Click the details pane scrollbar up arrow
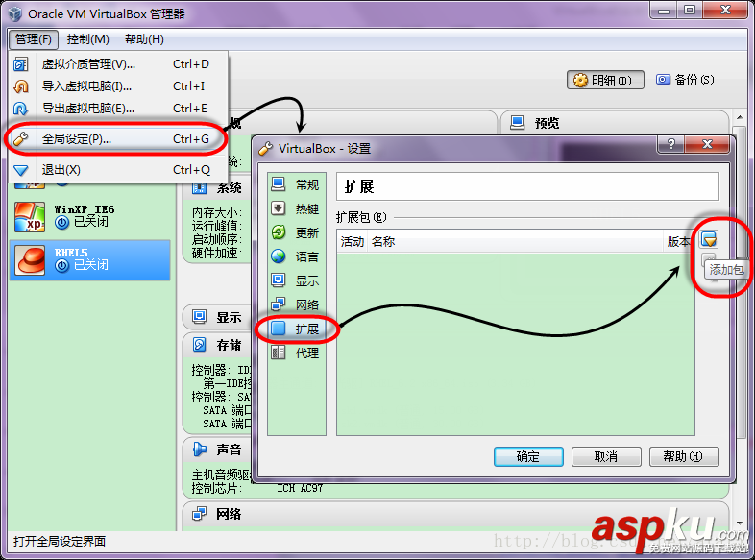Viewport: 755px width, 560px height. tap(740, 118)
